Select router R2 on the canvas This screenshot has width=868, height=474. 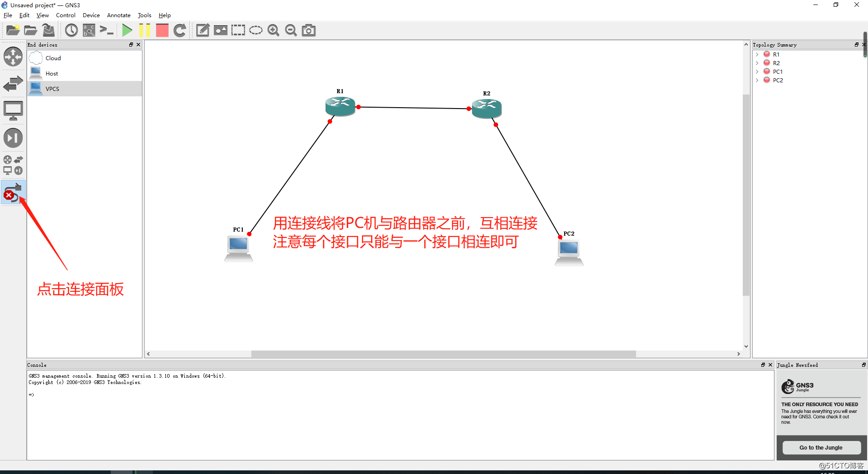(487, 109)
